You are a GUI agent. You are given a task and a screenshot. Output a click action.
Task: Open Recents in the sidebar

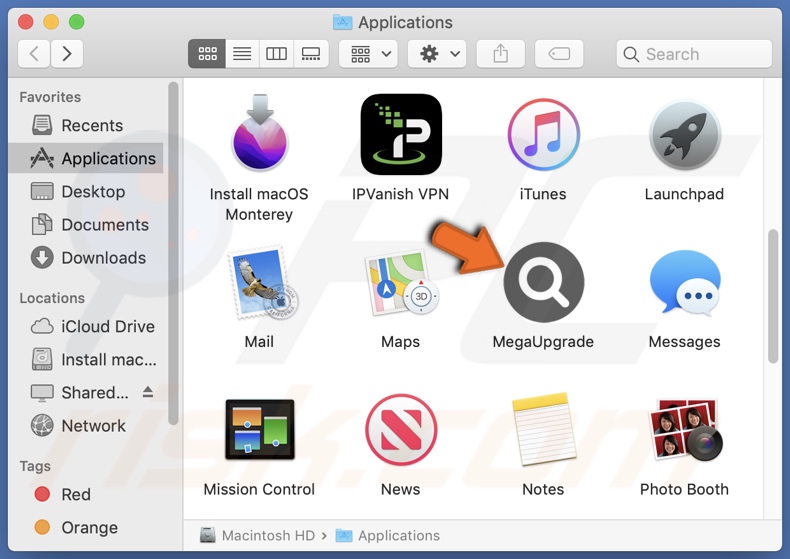click(x=86, y=125)
